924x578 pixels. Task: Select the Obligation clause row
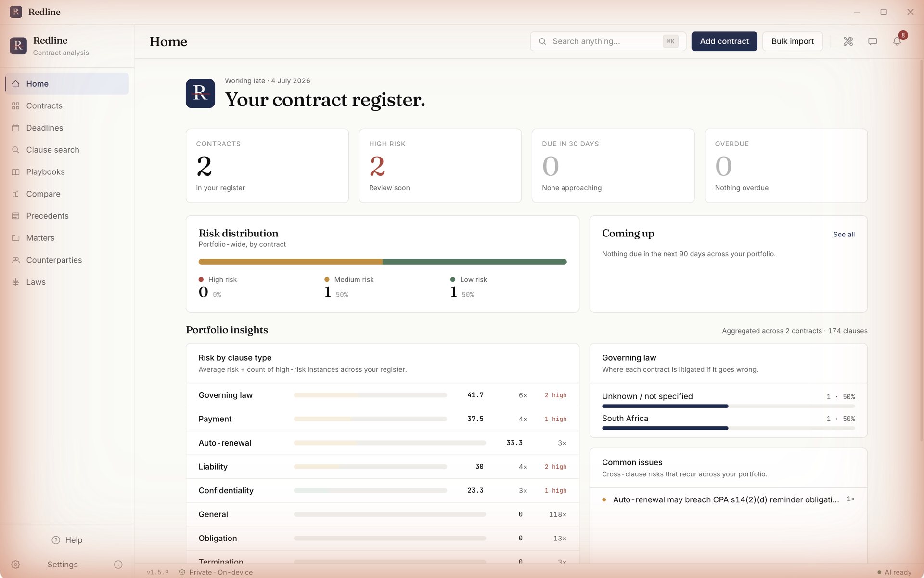(383, 539)
